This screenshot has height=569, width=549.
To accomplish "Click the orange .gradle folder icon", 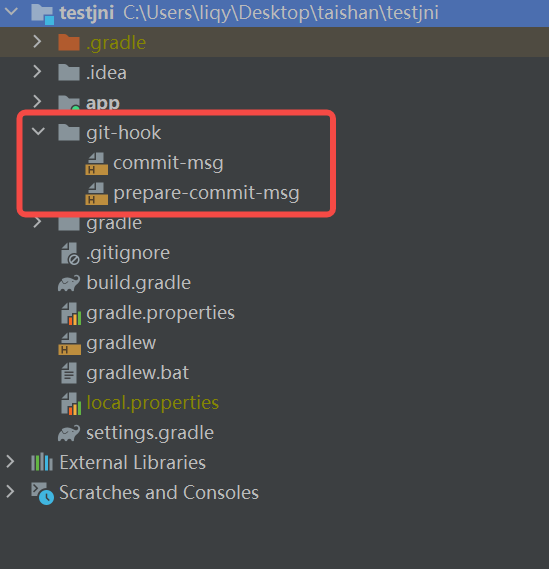I will point(69,42).
